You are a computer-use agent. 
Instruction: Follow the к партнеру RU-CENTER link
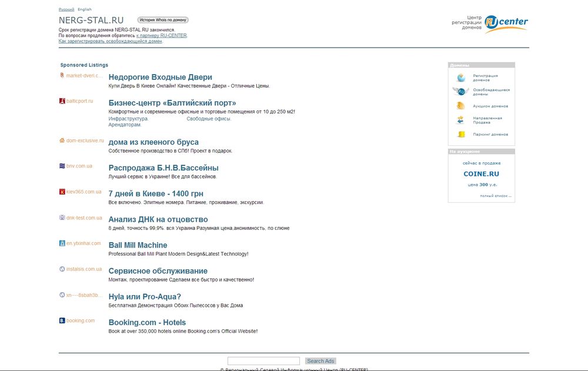[x=162, y=36]
